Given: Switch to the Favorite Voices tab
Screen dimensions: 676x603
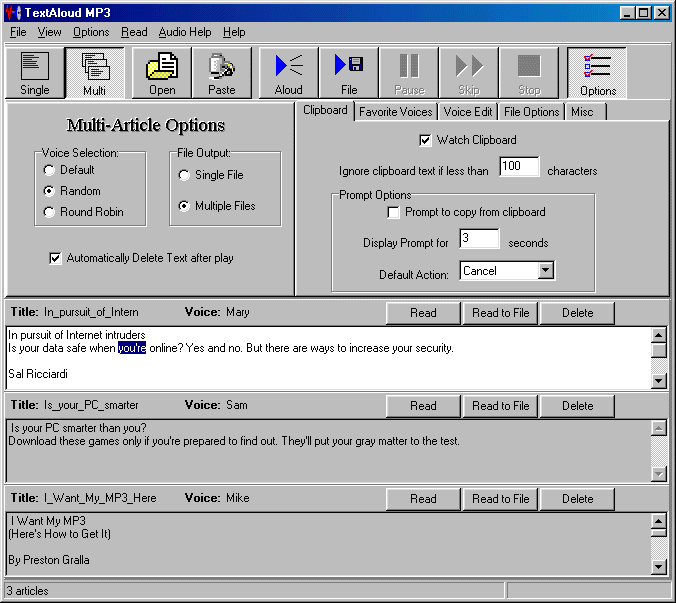Looking at the screenshot, I should [395, 112].
